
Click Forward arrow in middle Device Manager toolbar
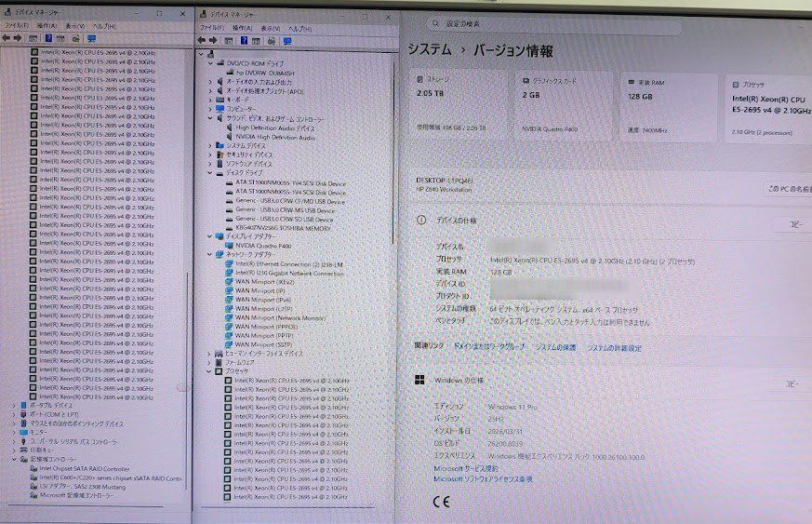[x=213, y=40]
